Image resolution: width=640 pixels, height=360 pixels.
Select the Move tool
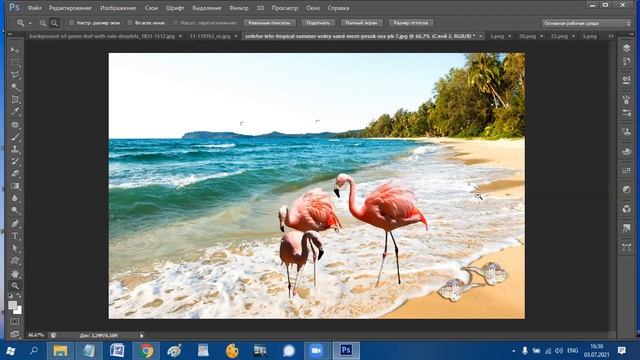tap(15, 50)
